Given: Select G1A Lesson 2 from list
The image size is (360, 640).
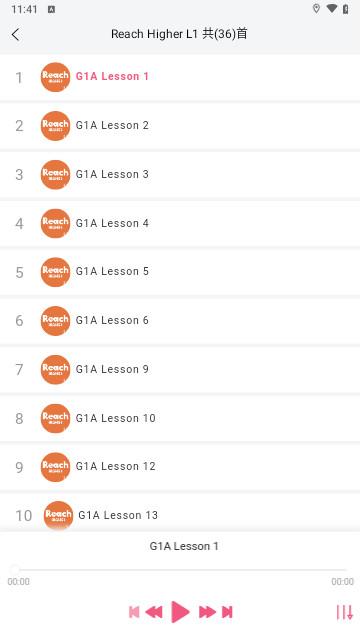Looking at the screenshot, I should [x=180, y=126].
